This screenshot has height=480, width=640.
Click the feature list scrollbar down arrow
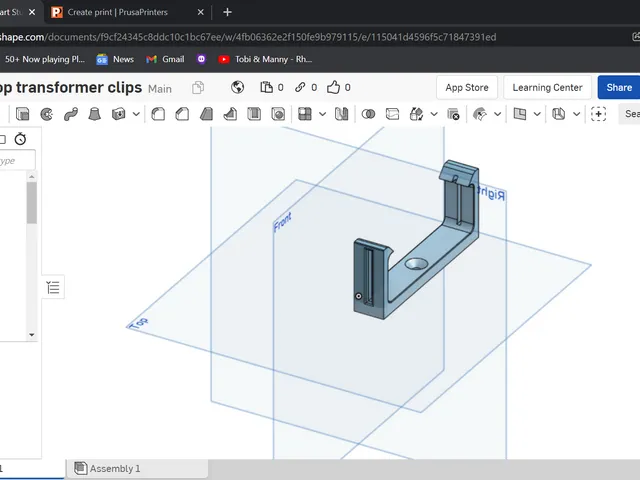click(x=32, y=335)
